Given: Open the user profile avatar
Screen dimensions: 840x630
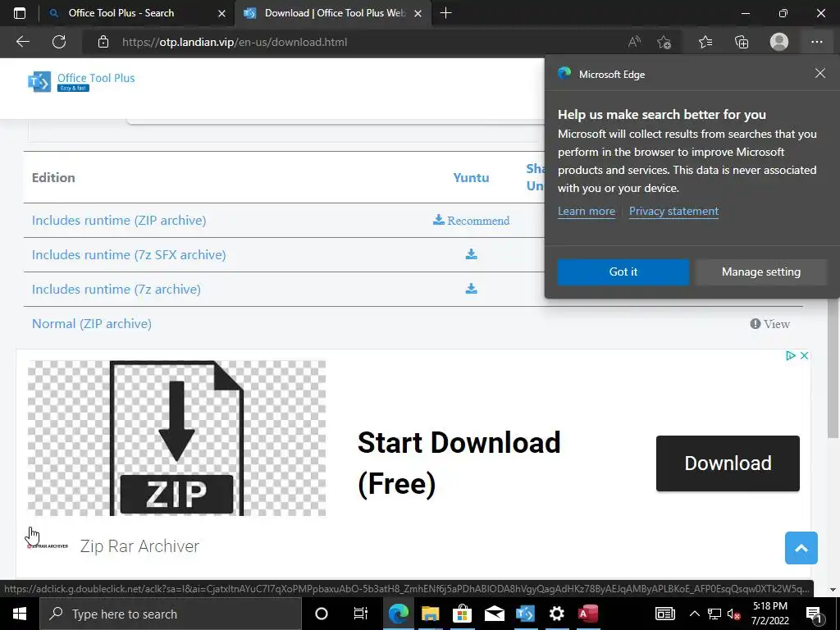Looking at the screenshot, I should click(x=779, y=42).
